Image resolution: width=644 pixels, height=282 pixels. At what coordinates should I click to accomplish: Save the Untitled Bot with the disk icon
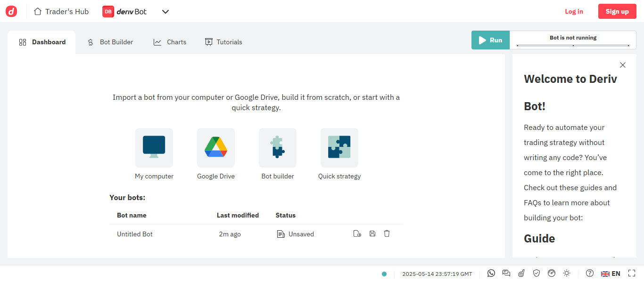372,234
